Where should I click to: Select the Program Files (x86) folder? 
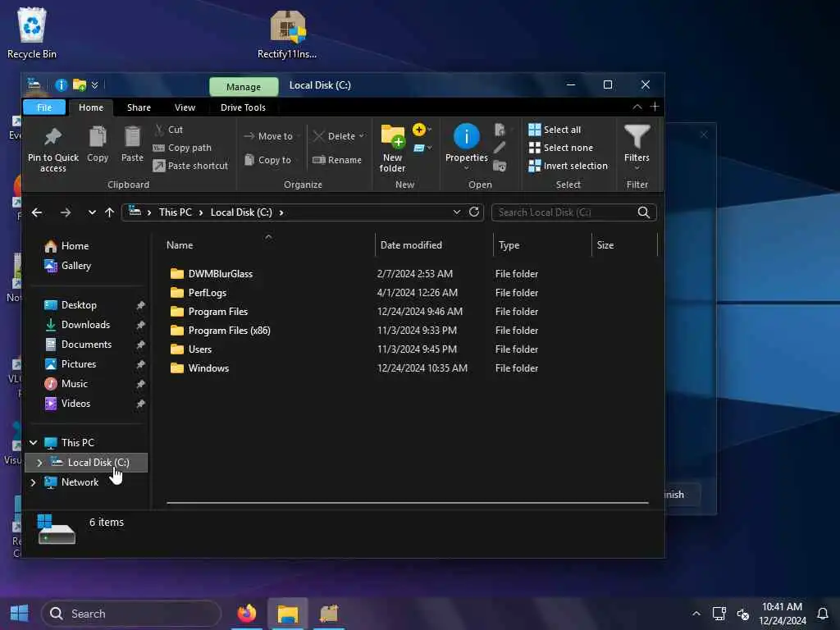[220, 331]
